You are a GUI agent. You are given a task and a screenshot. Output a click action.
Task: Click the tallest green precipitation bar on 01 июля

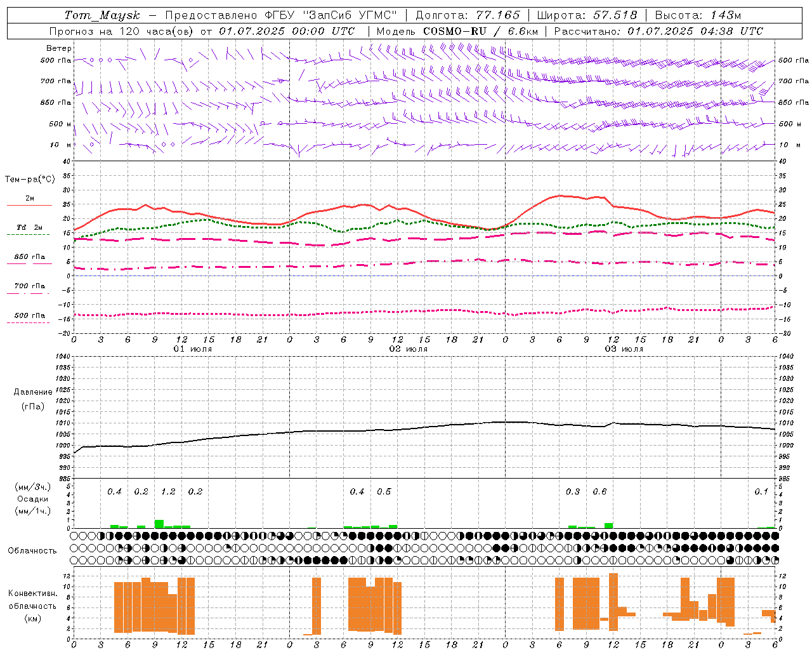[x=159, y=524]
